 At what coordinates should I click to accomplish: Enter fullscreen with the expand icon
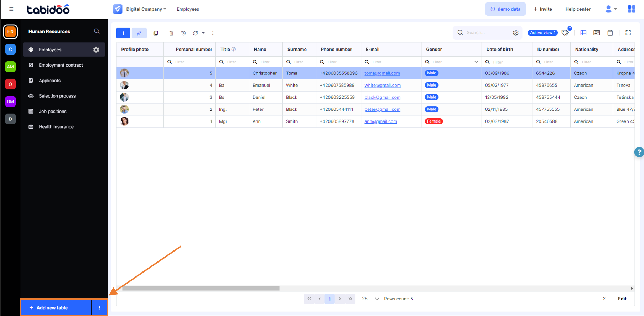click(x=628, y=33)
